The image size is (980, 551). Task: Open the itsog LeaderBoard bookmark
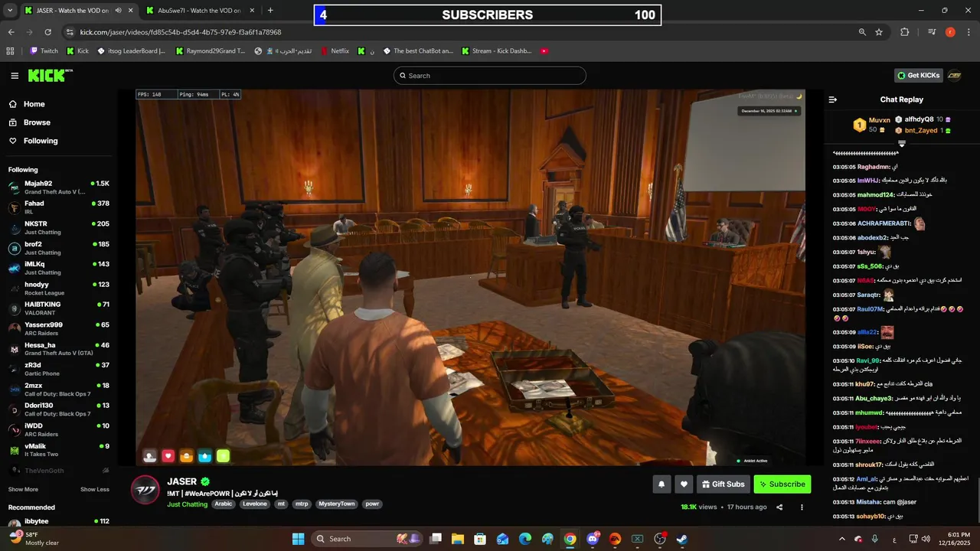(x=131, y=51)
